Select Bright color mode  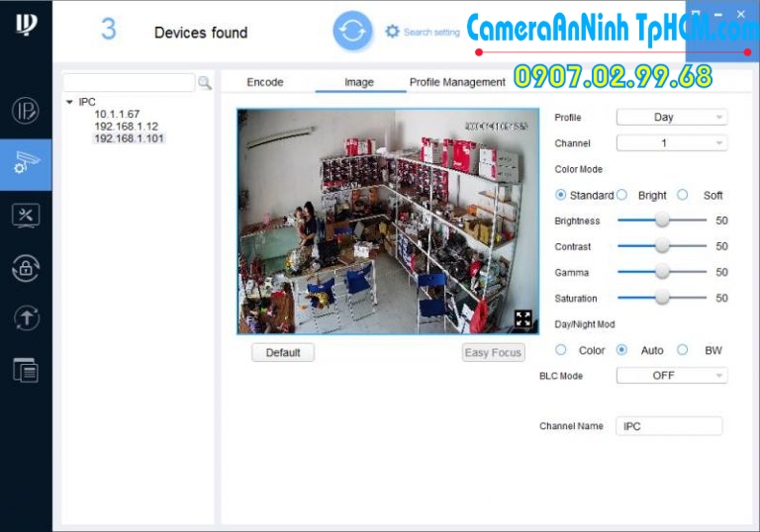(621, 195)
